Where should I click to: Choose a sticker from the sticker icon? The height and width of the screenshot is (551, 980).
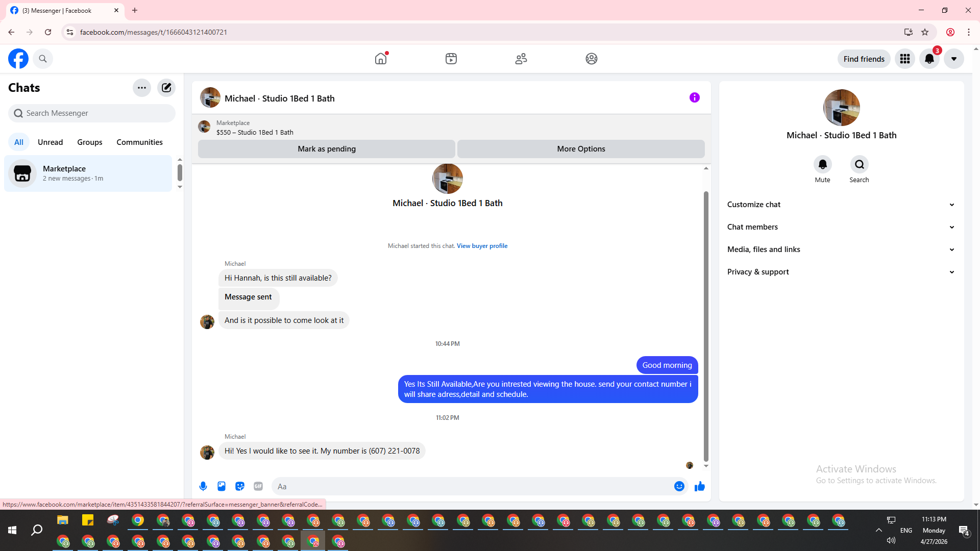[x=240, y=486]
